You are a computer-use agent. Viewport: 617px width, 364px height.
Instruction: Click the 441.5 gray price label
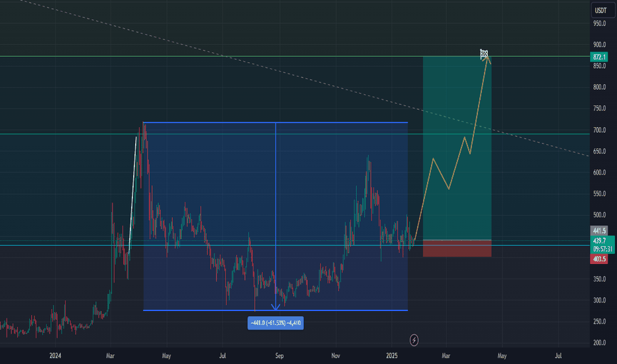599,230
